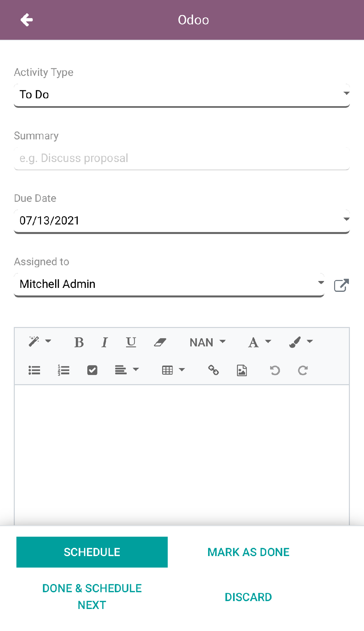Screen dimensions: 364x631
Task: Undo the last editor change
Action: coord(275,370)
